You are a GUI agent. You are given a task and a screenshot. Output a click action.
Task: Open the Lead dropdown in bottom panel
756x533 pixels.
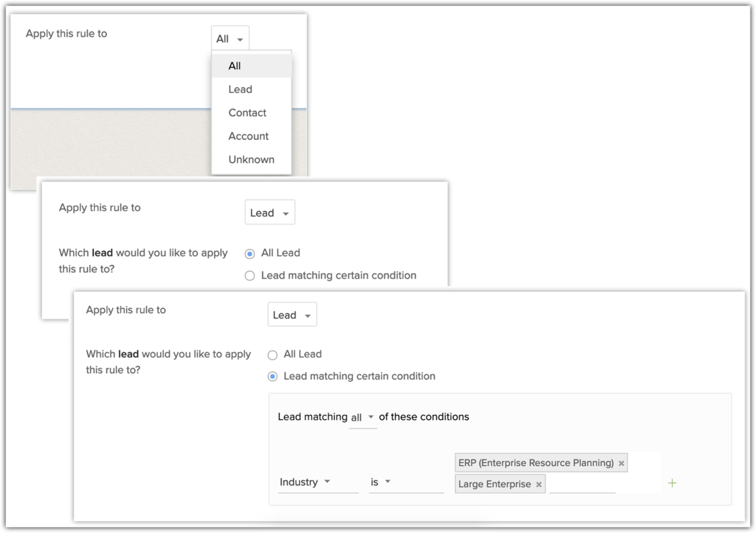point(292,315)
